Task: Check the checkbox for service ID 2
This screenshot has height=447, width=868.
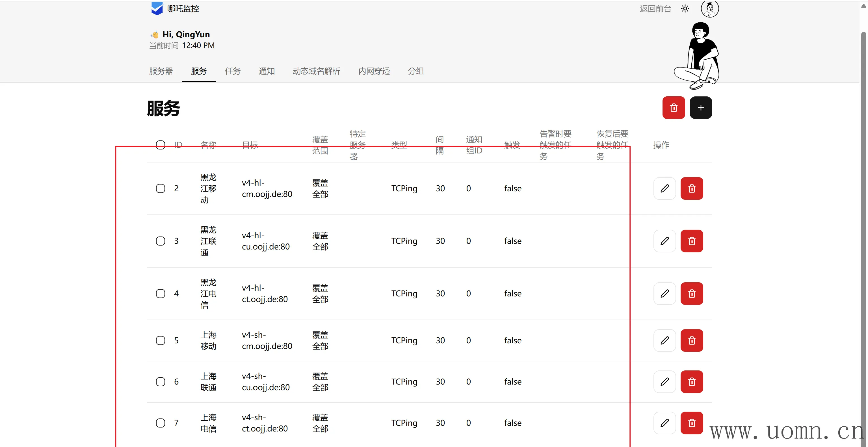Action: coord(160,188)
